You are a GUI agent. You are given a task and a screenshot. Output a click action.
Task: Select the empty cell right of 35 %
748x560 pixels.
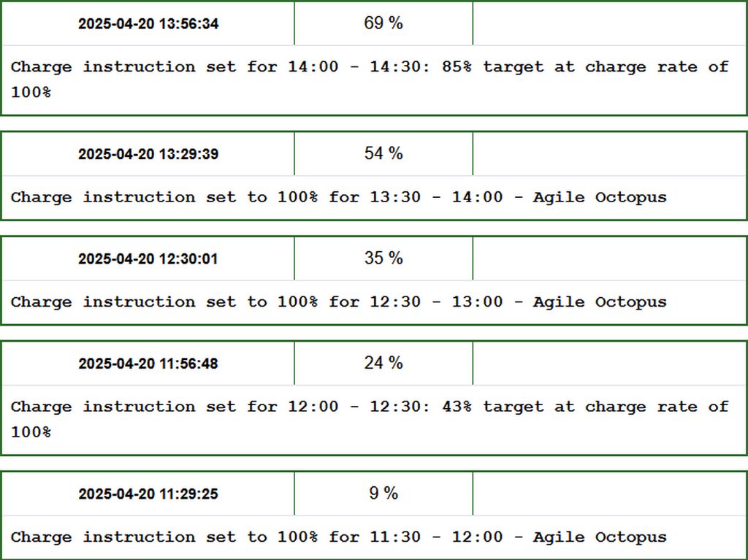click(609, 258)
